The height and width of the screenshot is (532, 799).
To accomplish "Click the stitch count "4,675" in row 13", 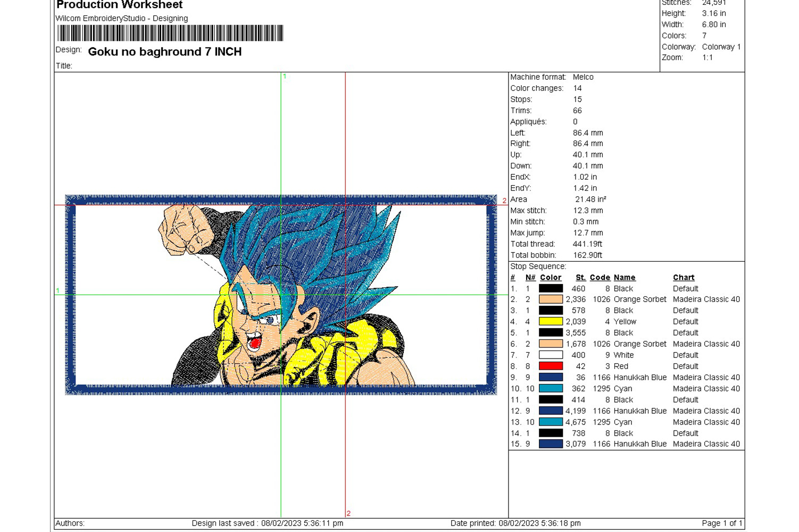I will click(576, 422).
